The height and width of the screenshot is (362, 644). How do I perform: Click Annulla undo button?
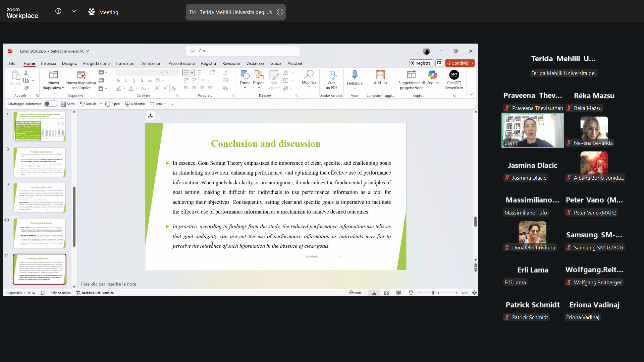pos(88,104)
